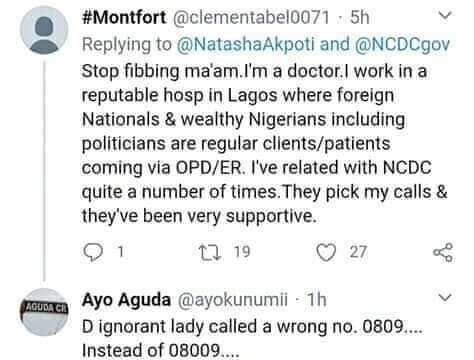The image size is (474, 360).
Task: View the 5h timestamp of Montfort's tweet
Action: tap(360, 17)
